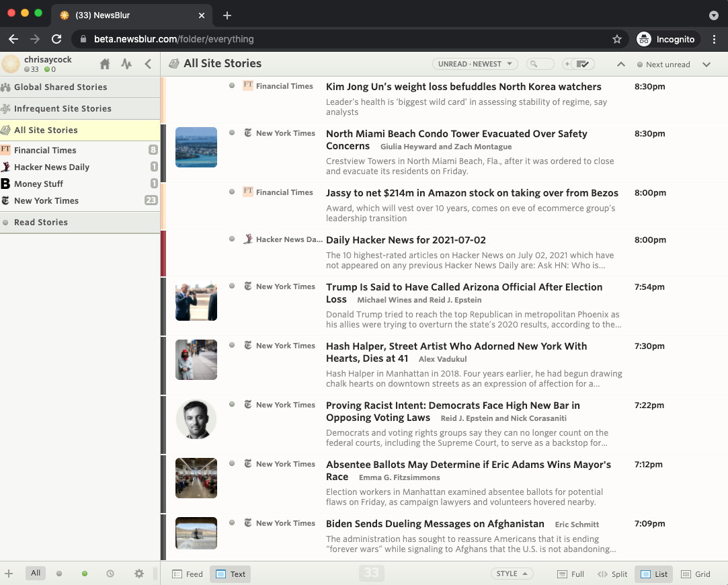Click portrait thumbnail for Racist Intent story
Screen dimensions: 728x585
coord(196,420)
